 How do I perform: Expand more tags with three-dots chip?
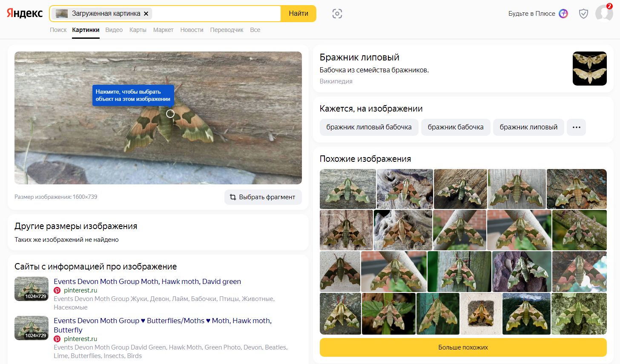coord(576,127)
